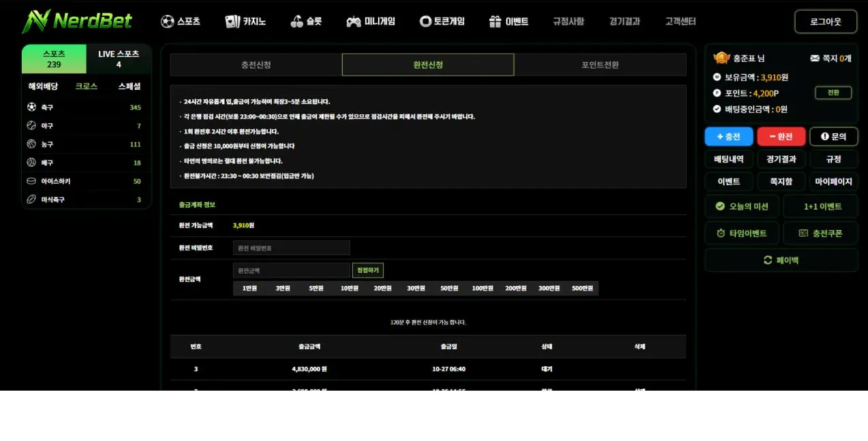This screenshot has width=868, height=441.
Task: Choose the 크로스 betting type
Action: tap(87, 86)
